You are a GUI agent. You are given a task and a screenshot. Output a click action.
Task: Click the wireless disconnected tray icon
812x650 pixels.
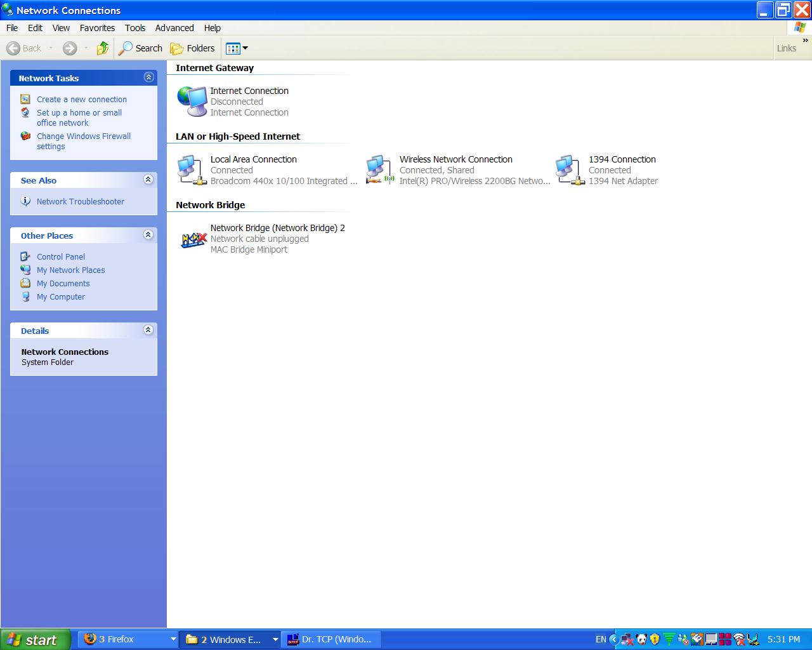739,640
